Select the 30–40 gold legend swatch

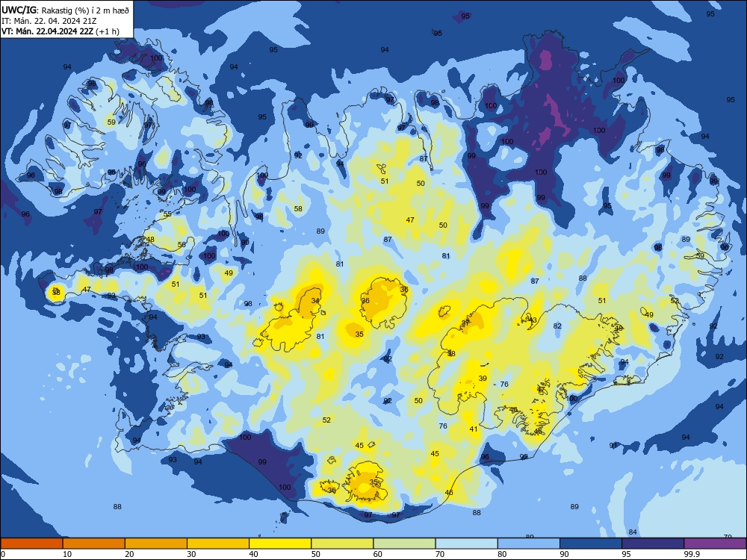218,544
